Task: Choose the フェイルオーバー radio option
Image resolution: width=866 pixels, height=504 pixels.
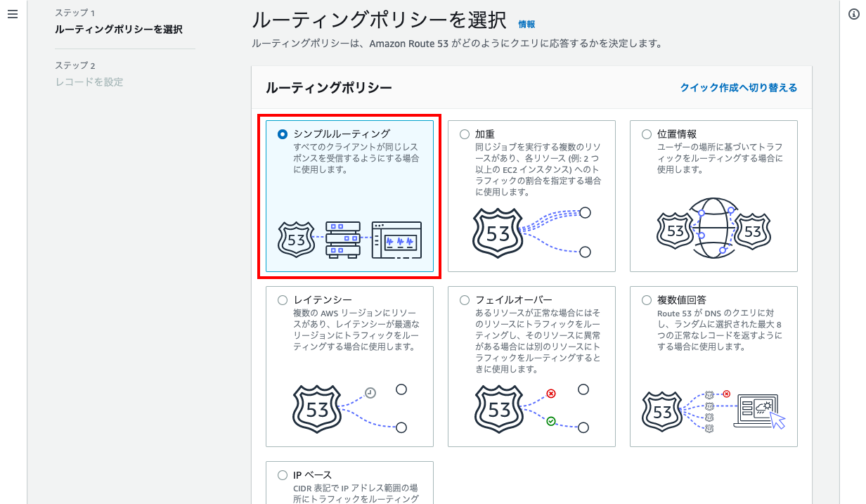Action: click(465, 300)
